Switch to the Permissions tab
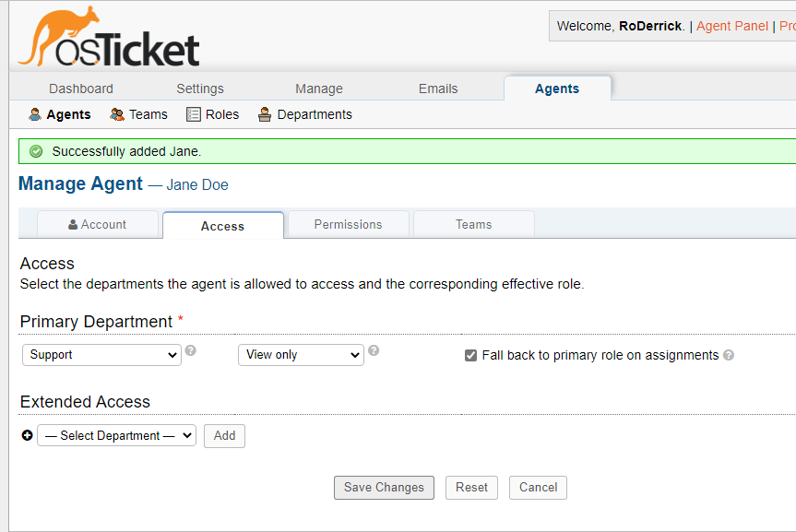This screenshot has height=532, width=796. tap(348, 224)
